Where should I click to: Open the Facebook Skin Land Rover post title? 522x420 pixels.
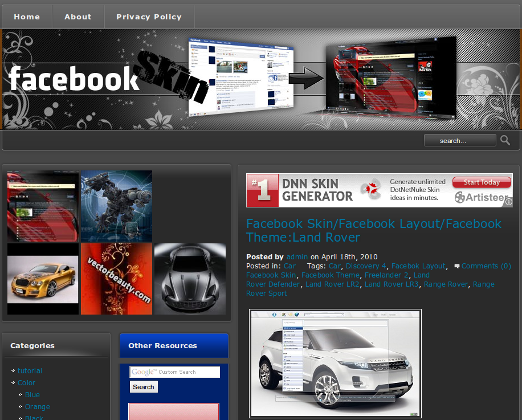click(373, 230)
